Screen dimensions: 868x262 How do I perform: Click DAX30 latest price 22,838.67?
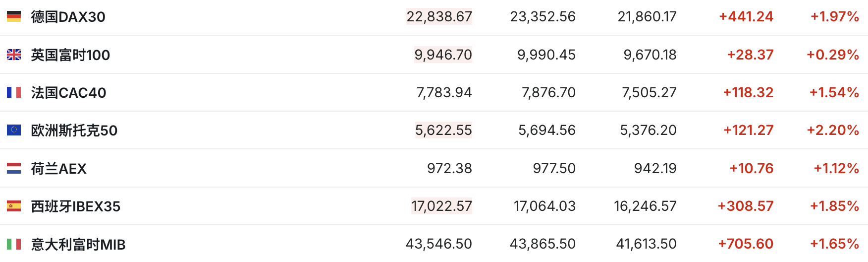pos(439,17)
